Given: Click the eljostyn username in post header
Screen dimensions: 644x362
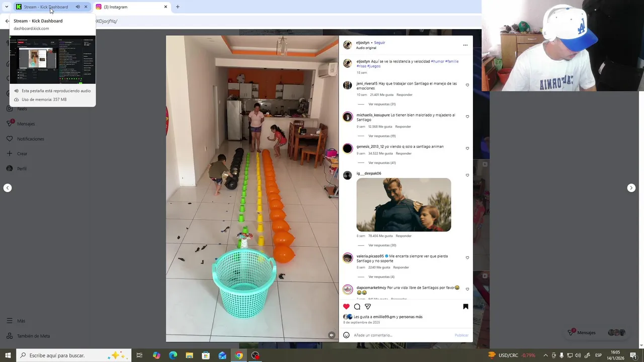Looking at the screenshot, I should click(363, 43).
